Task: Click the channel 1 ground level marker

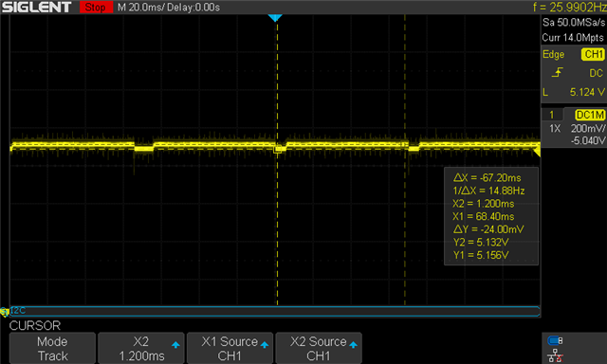Action: pyautogui.click(x=5, y=312)
